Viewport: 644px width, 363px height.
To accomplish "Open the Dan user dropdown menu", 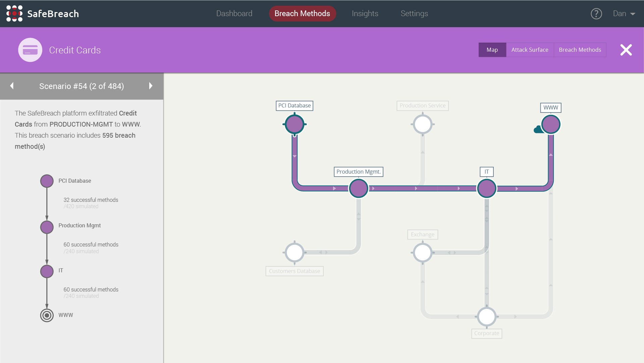I will pyautogui.click(x=624, y=13).
